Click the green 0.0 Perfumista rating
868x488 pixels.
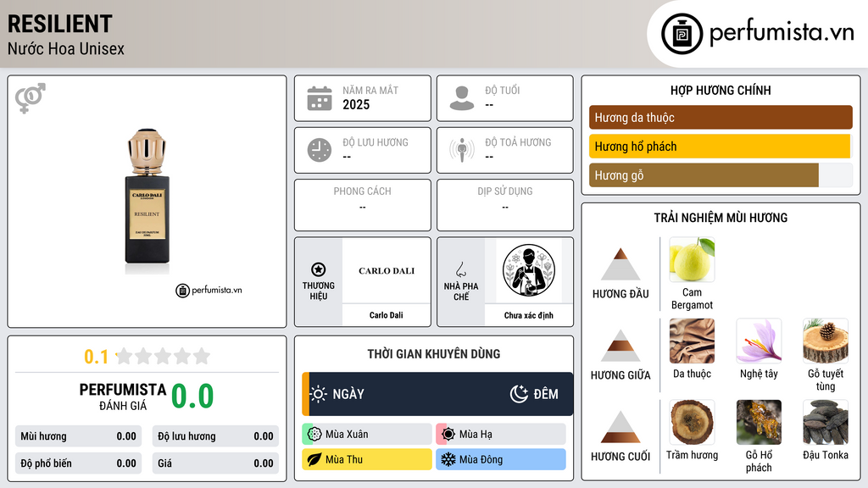click(x=192, y=396)
